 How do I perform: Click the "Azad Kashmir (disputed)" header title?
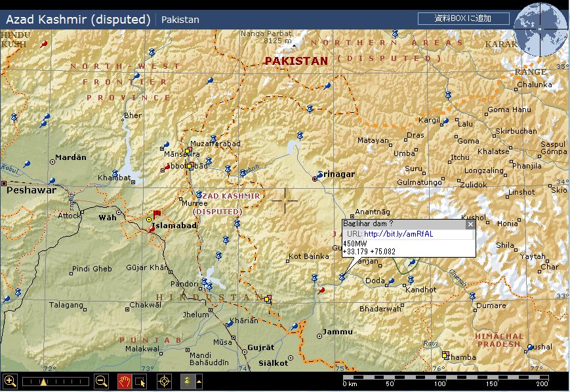tap(78, 19)
